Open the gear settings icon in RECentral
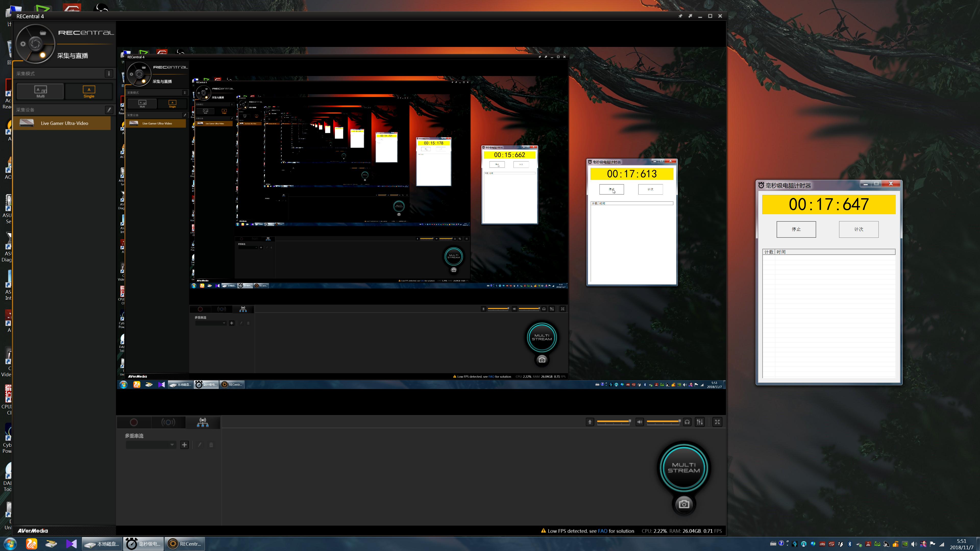Viewport: 980px width, 551px height. [23, 44]
